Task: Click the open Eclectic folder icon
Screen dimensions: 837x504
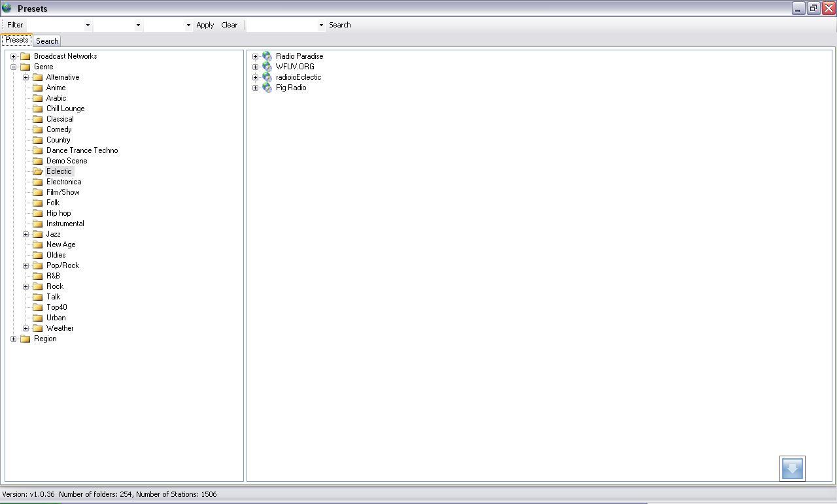Action: [38, 171]
